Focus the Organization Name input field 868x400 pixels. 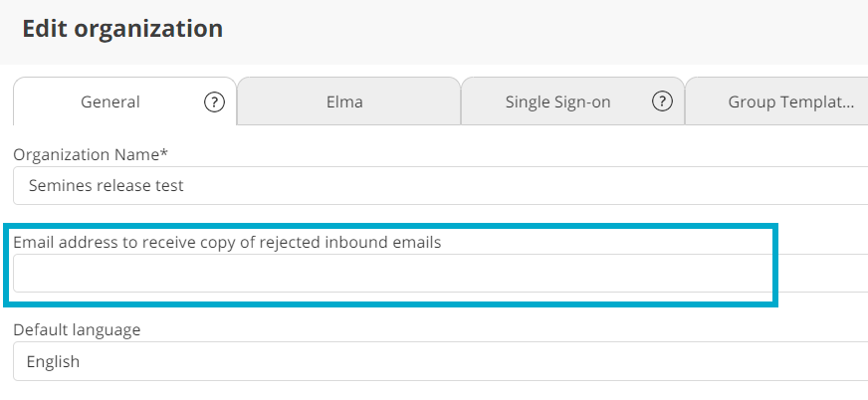pyautogui.click(x=438, y=185)
